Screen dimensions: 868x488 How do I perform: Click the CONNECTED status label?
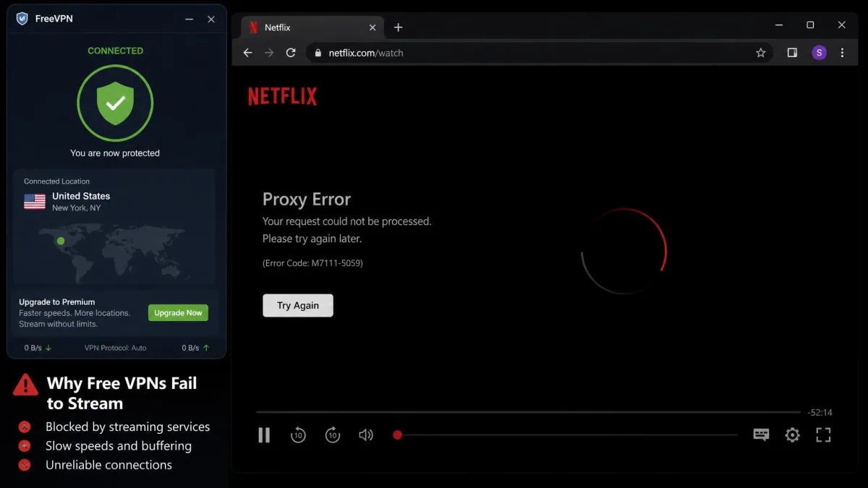pyautogui.click(x=115, y=51)
